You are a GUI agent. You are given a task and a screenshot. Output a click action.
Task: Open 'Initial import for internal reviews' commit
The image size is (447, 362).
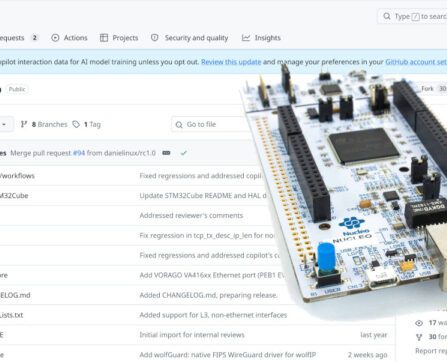tap(192, 335)
